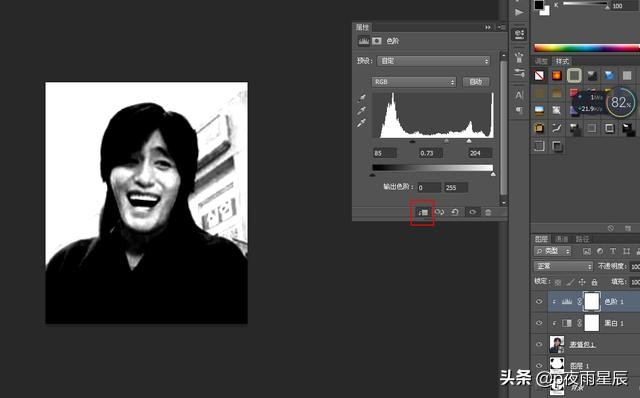Switch to the Channels tab
640x398 pixels.
point(562,239)
